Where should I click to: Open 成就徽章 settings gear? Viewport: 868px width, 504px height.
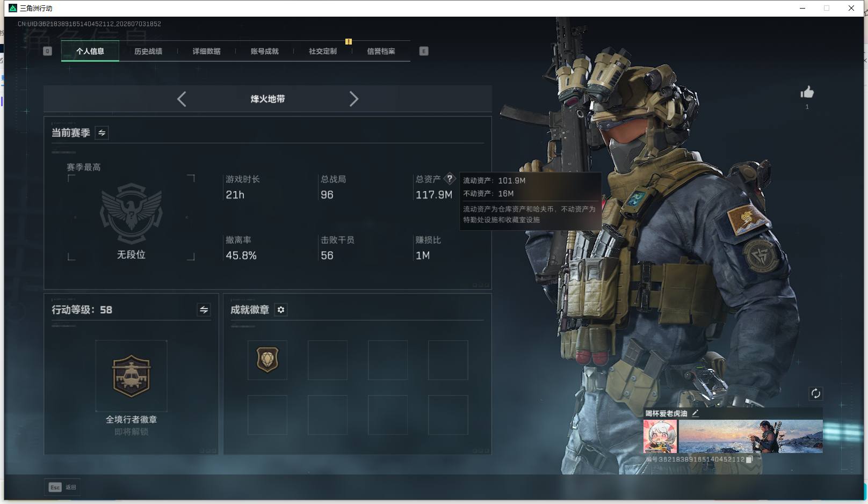(281, 310)
